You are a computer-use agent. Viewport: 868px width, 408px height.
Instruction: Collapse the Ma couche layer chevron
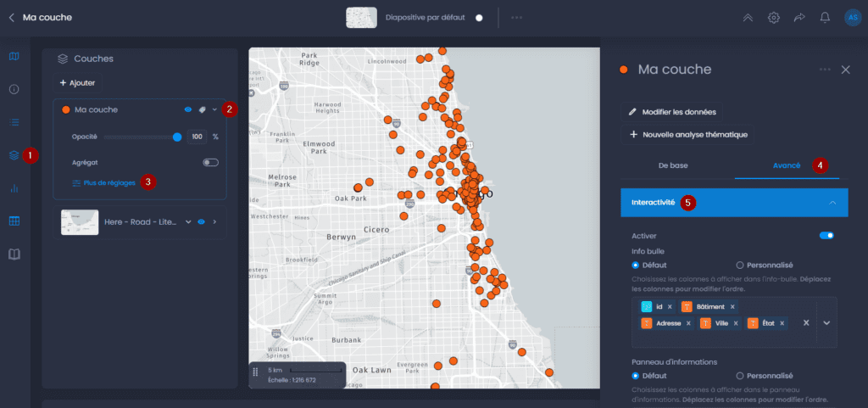tap(214, 109)
